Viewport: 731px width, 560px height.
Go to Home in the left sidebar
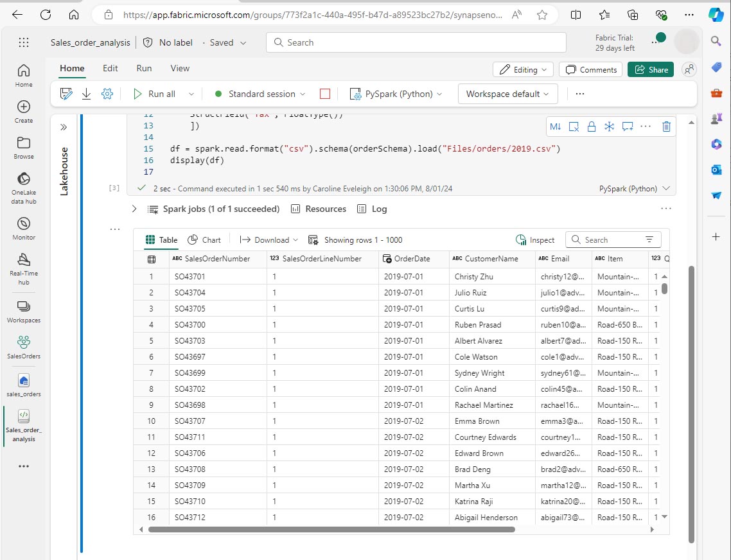click(x=24, y=76)
